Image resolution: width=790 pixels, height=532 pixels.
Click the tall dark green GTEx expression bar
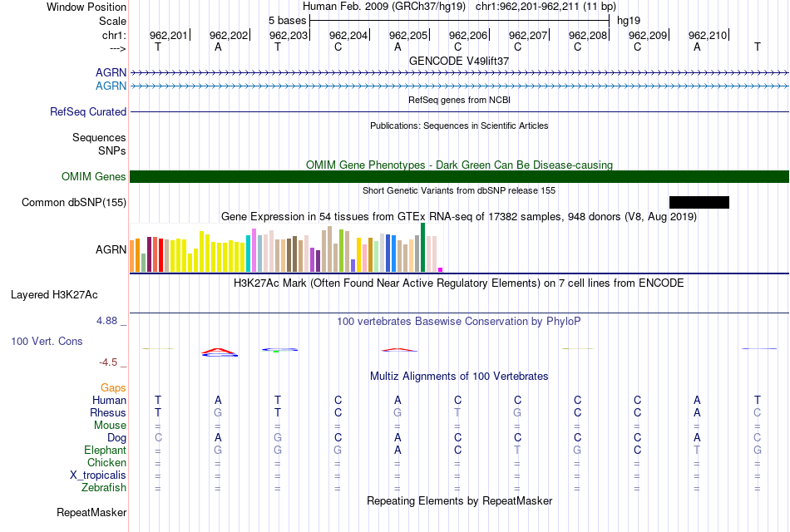click(422, 248)
